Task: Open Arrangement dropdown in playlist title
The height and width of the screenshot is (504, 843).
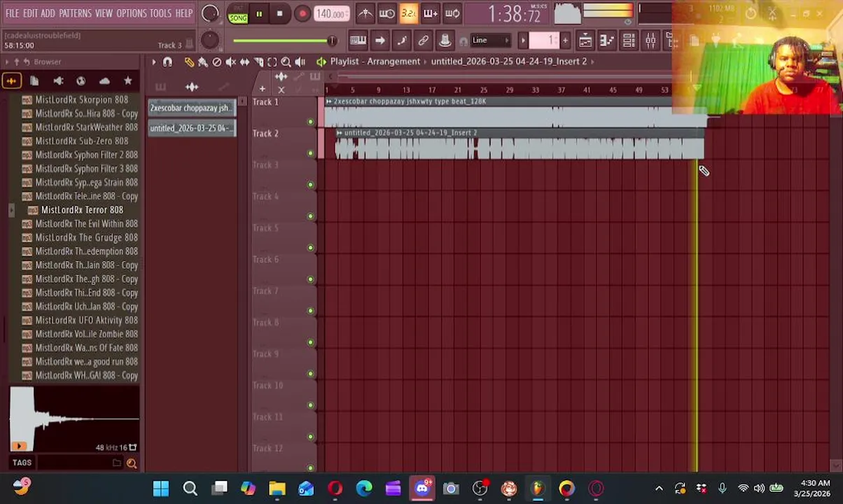Action: (394, 62)
